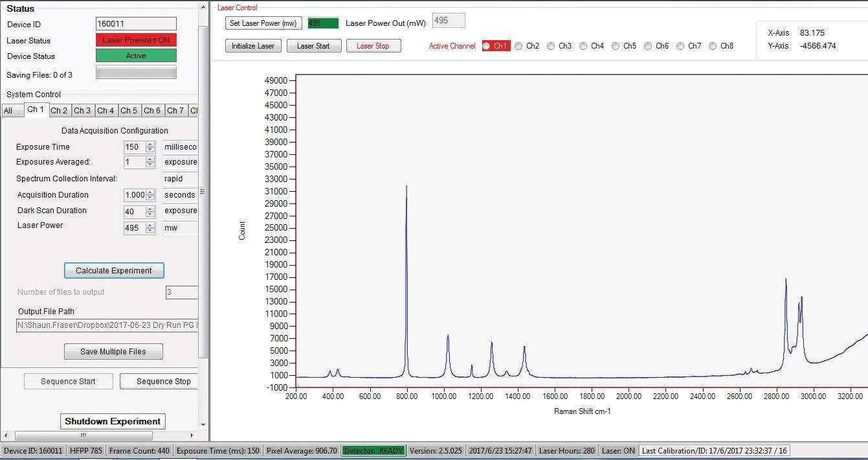Click the Number of files to output field
The image size is (868, 460).
pos(182,292)
